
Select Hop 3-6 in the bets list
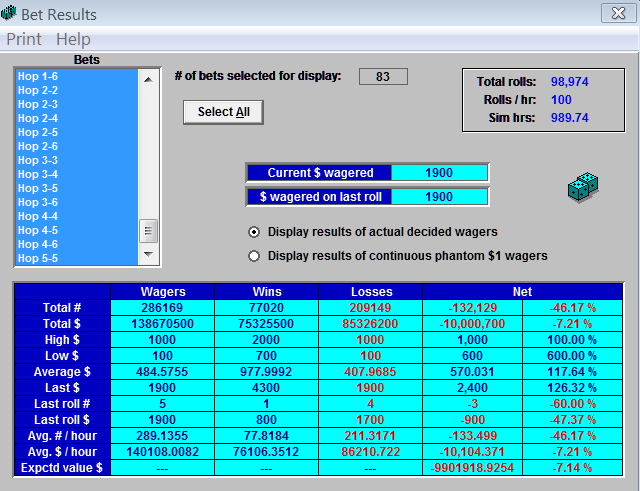point(77,202)
